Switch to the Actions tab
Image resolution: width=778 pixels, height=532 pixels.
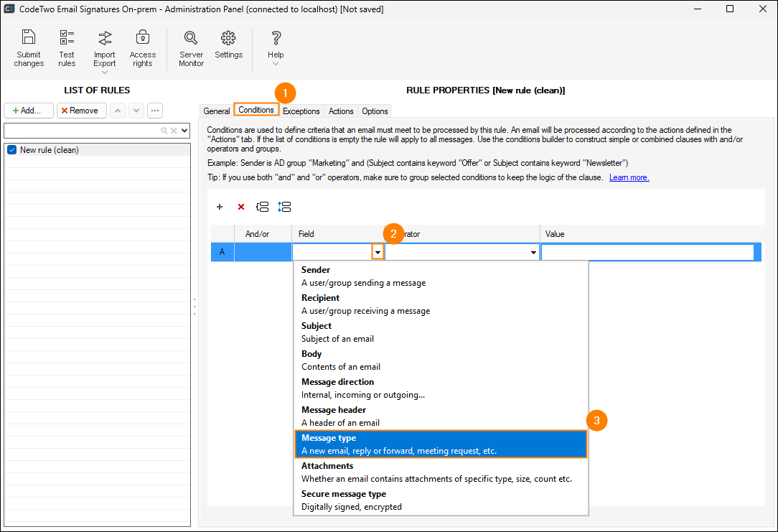(341, 111)
